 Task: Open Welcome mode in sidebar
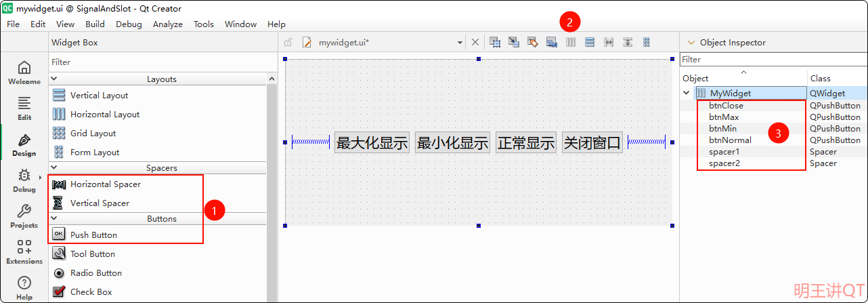coord(24,73)
